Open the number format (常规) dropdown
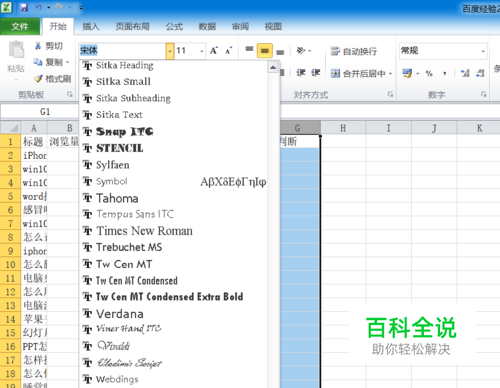 click(483, 51)
